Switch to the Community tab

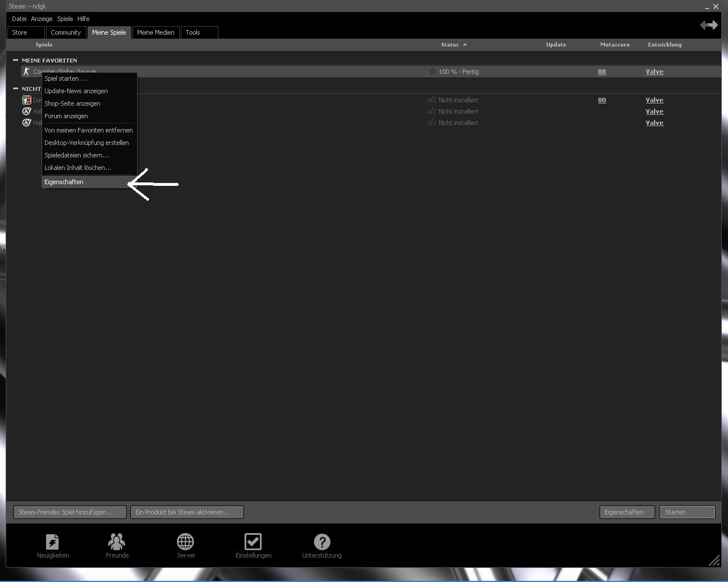click(x=66, y=32)
